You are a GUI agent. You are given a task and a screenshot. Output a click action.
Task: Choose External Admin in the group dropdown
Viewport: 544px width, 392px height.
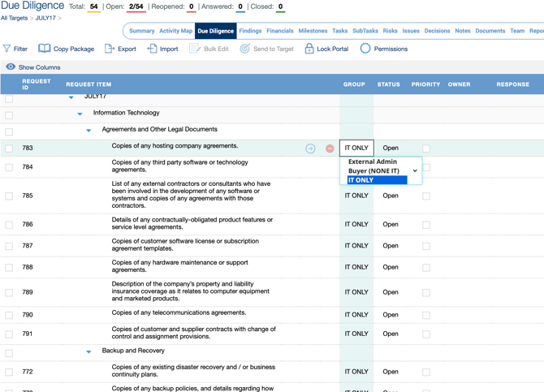pyautogui.click(x=372, y=162)
